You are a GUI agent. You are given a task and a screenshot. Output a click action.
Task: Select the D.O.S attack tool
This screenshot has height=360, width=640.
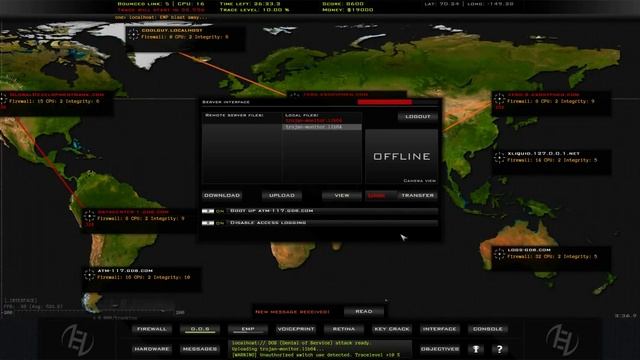pyautogui.click(x=200, y=329)
